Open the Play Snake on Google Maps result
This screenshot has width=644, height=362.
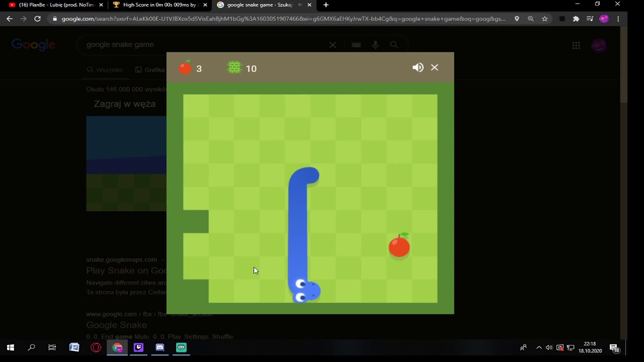[126, 270]
